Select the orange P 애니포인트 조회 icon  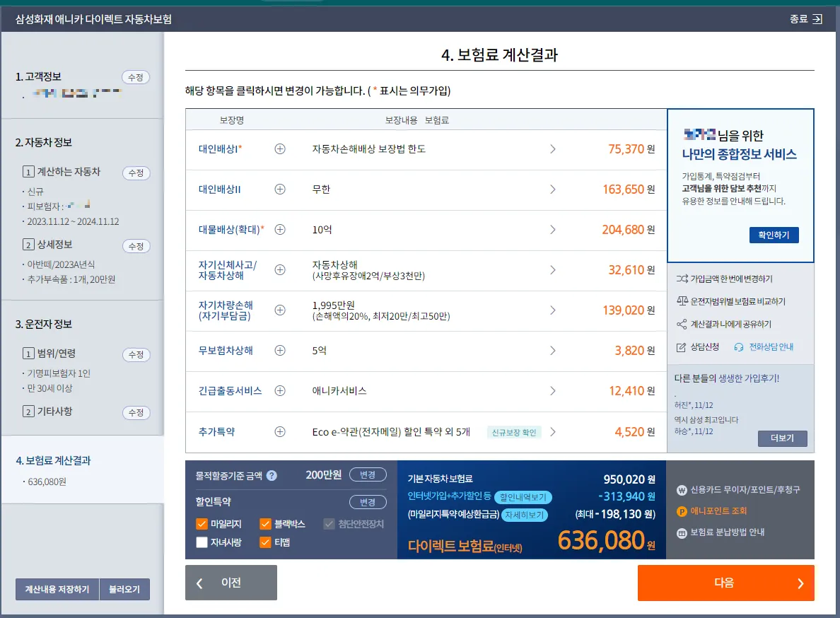tap(681, 511)
